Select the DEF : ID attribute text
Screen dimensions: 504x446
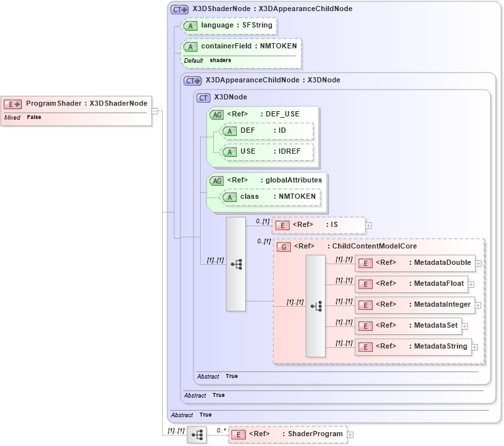(x=263, y=131)
